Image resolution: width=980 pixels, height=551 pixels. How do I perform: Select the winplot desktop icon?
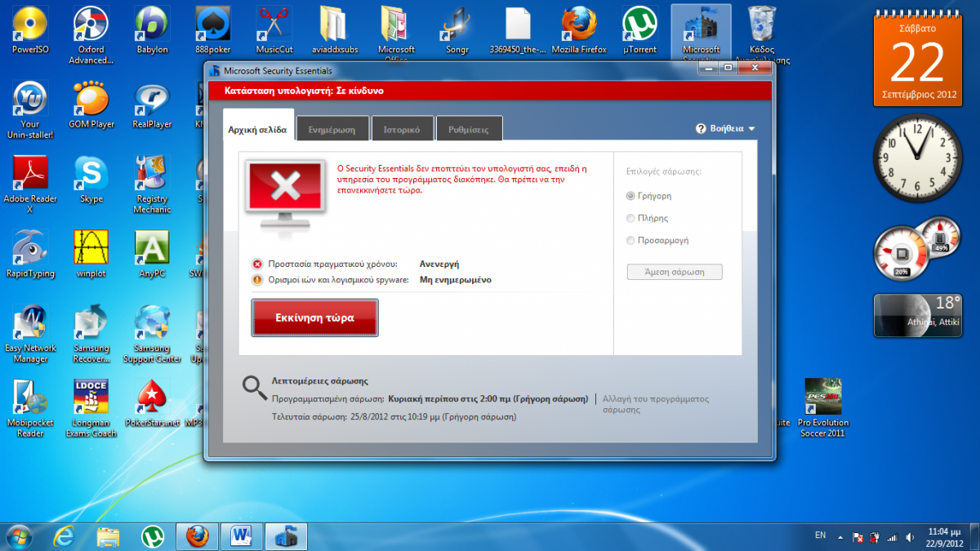(91, 255)
